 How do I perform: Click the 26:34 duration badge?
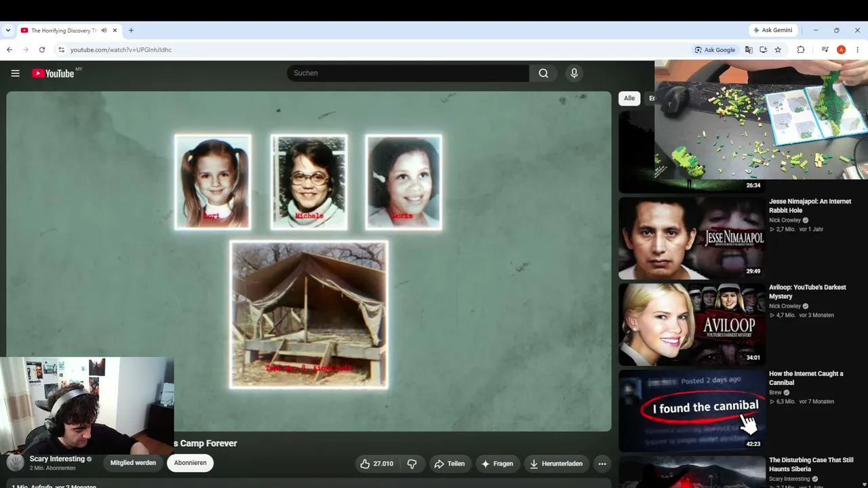click(753, 185)
